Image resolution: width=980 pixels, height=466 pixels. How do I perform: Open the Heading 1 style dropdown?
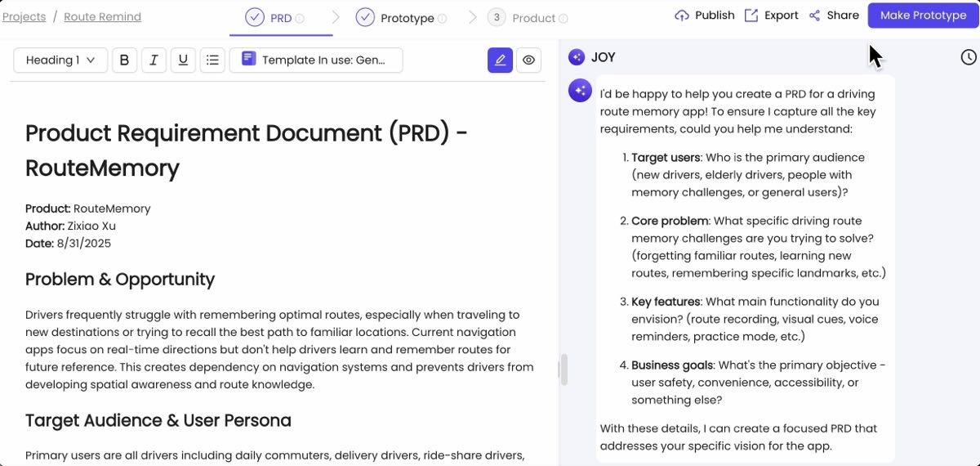coord(60,60)
